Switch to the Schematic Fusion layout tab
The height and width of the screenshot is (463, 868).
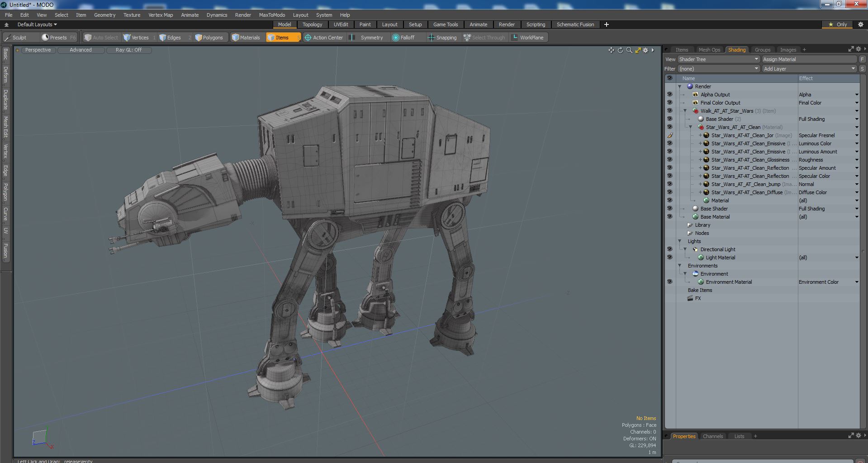pyautogui.click(x=575, y=24)
